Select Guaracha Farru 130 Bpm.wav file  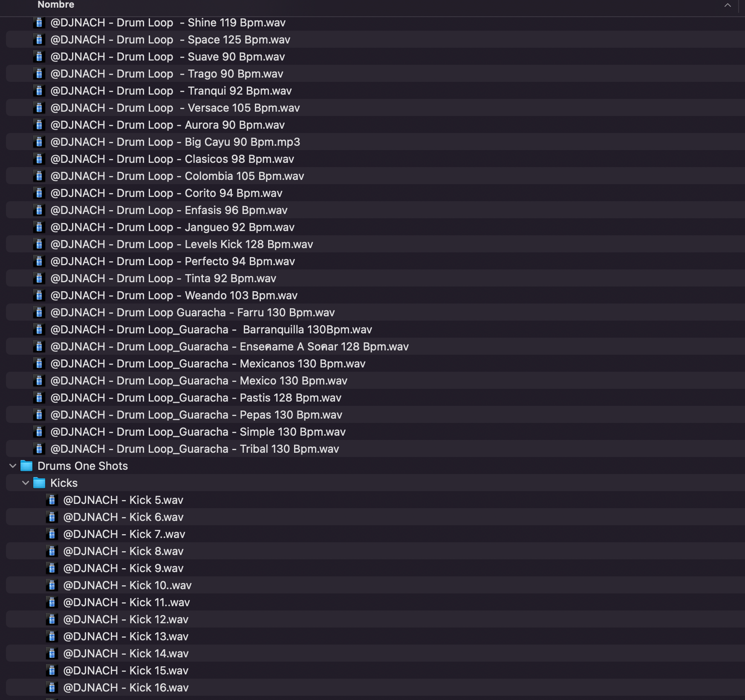tap(192, 312)
